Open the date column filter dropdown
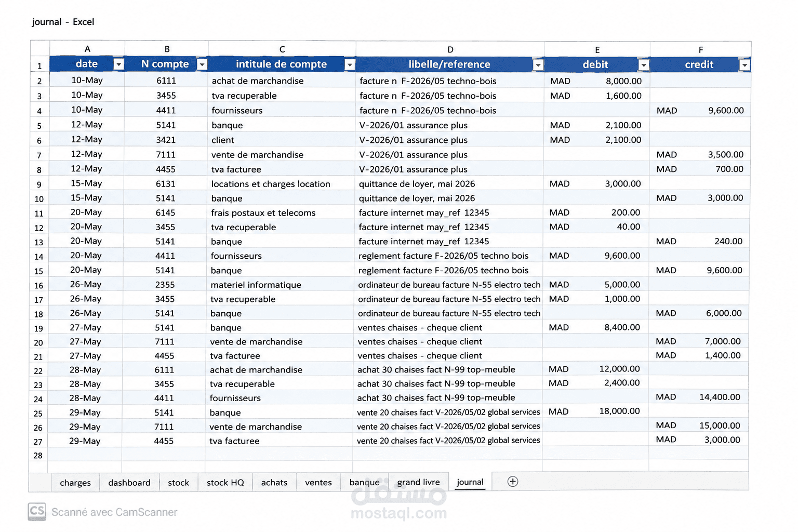Screen dimensions: 798x532 (x=119, y=64)
